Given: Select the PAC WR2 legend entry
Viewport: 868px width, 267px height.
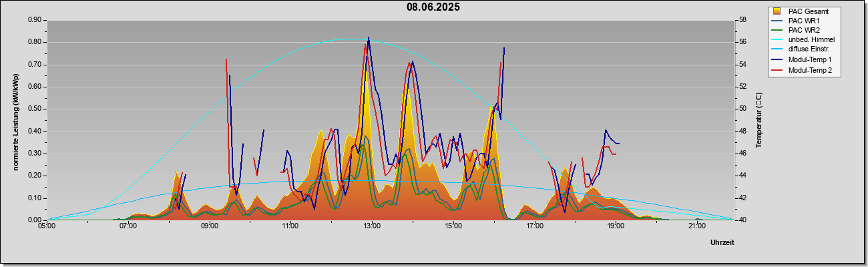Looking at the screenshot, I should 804,31.
